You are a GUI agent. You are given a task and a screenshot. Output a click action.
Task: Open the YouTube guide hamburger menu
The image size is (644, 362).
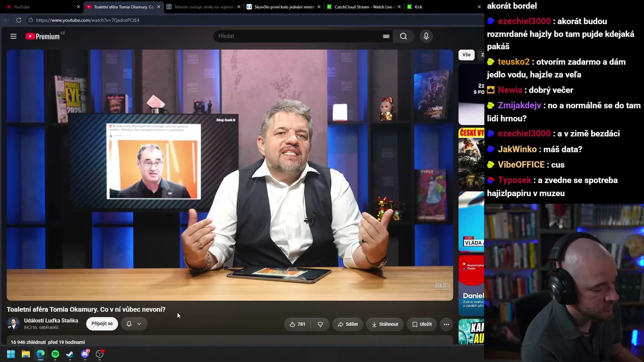(x=14, y=36)
